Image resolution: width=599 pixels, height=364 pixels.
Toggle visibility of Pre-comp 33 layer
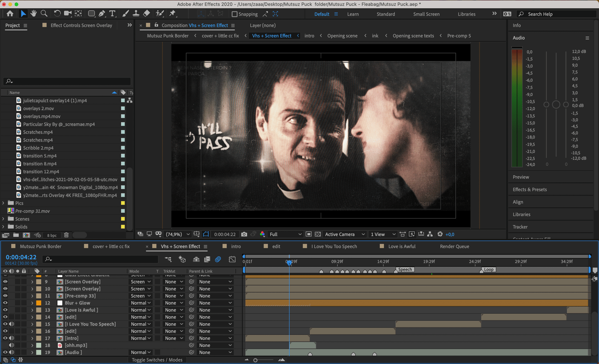pos(5,296)
